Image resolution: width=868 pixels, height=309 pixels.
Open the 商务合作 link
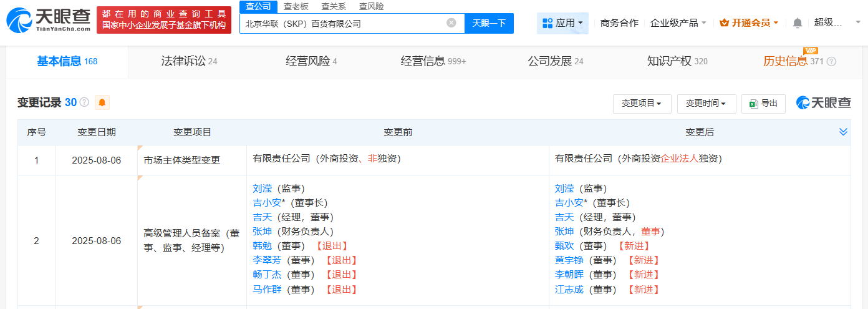(619, 23)
